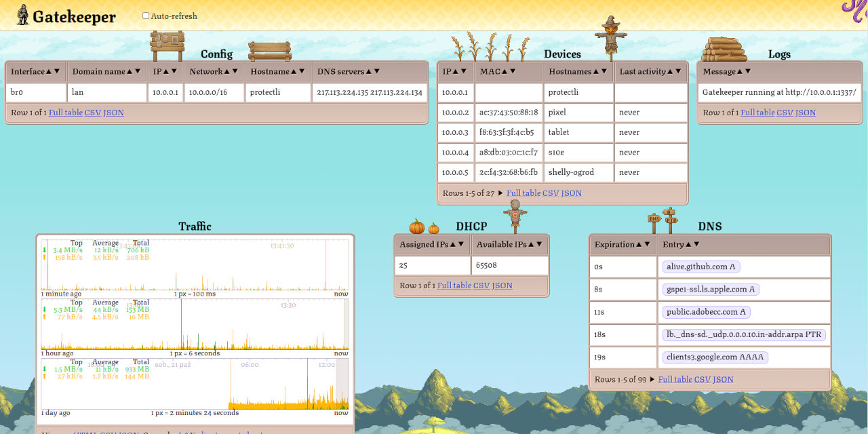Select the Gatekeeper running log message
Image resolution: width=868 pixels, height=434 pixels.
coord(779,92)
